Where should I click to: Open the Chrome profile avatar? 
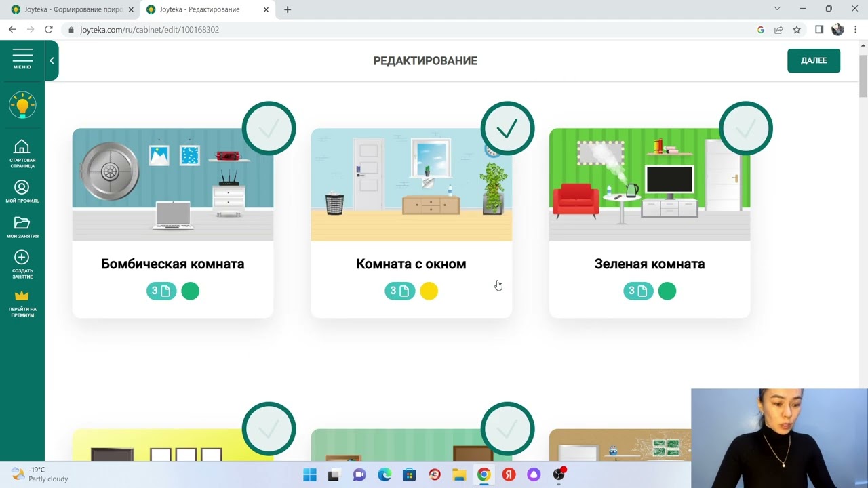pos(837,30)
